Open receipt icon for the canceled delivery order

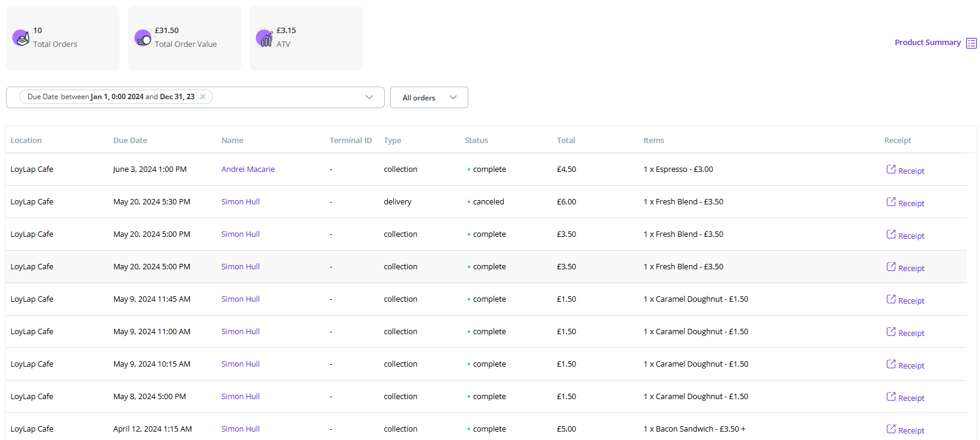point(891,202)
